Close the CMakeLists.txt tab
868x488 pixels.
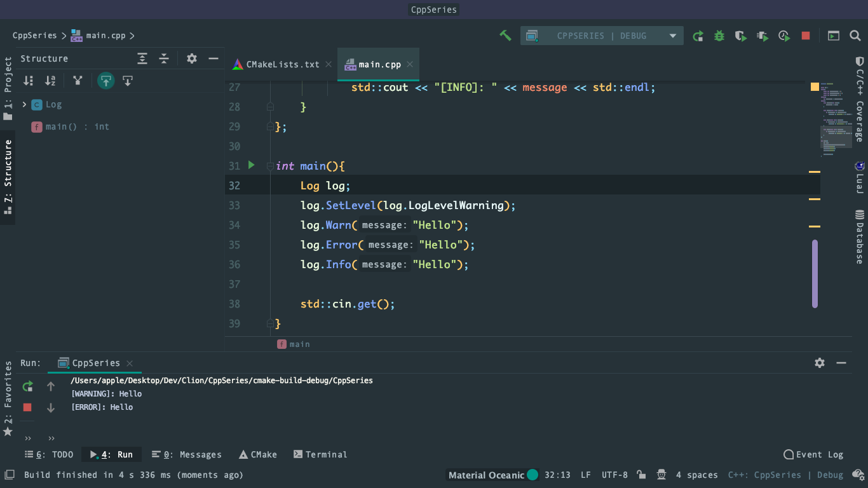click(329, 64)
